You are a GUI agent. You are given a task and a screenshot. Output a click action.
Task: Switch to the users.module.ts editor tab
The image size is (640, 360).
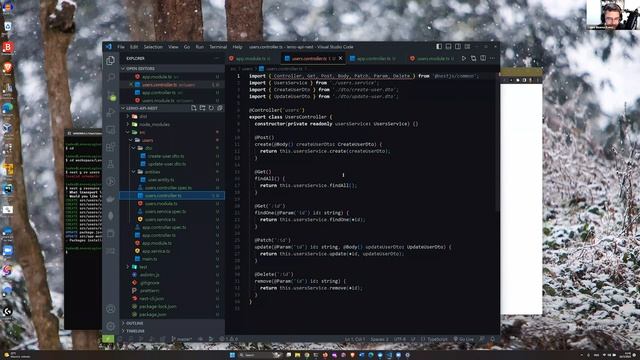tap(433, 58)
